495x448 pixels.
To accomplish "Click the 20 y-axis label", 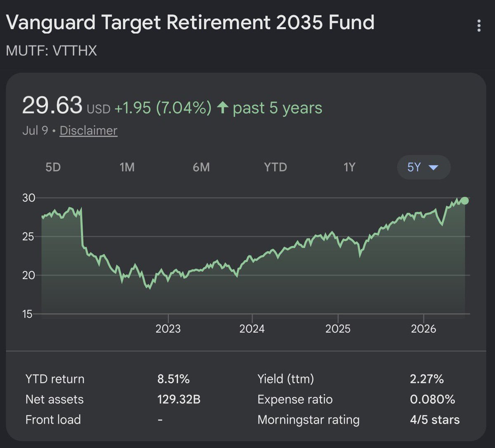I will (x=29, y=275).
